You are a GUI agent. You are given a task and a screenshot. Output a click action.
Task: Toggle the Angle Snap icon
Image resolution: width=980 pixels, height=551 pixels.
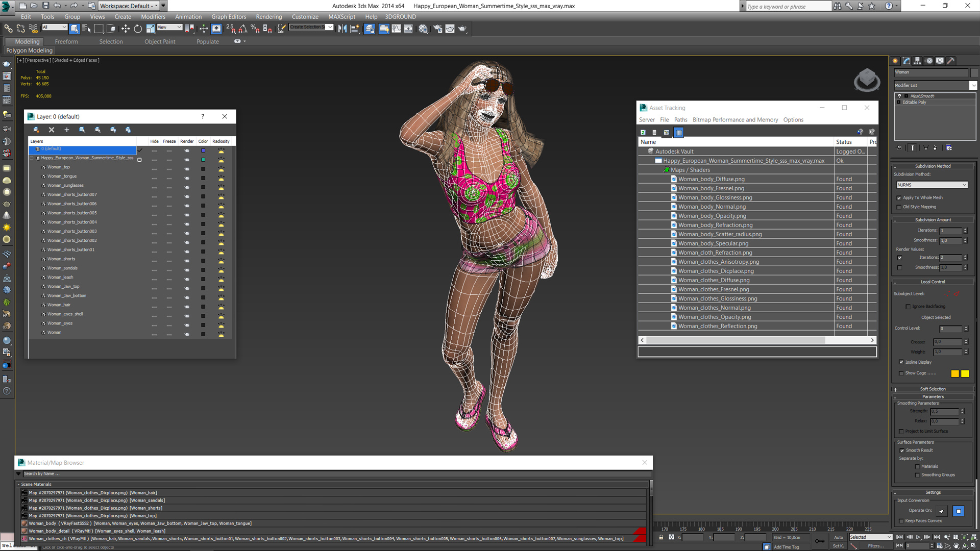pyautogui.click(x=243, y=29)
